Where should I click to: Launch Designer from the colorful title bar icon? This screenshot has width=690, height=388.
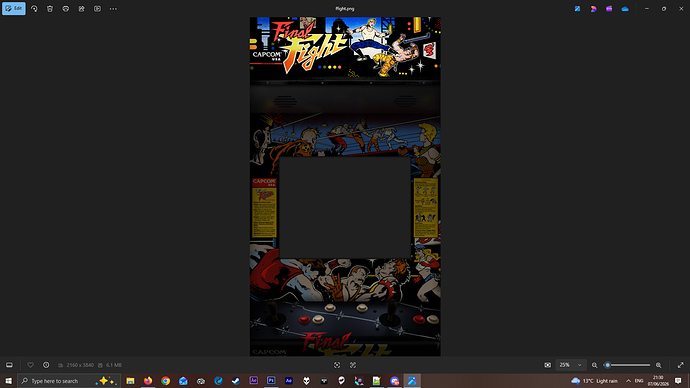[593, 8]
